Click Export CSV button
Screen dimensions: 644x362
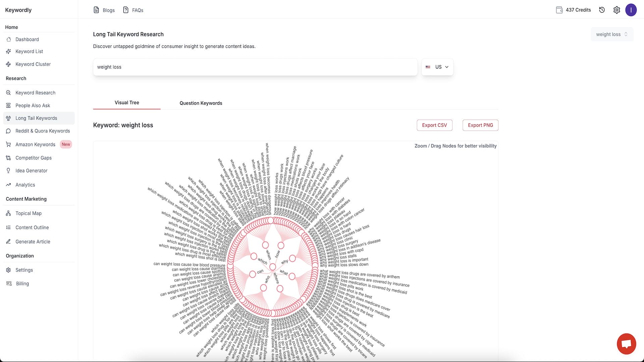(434, 125)
